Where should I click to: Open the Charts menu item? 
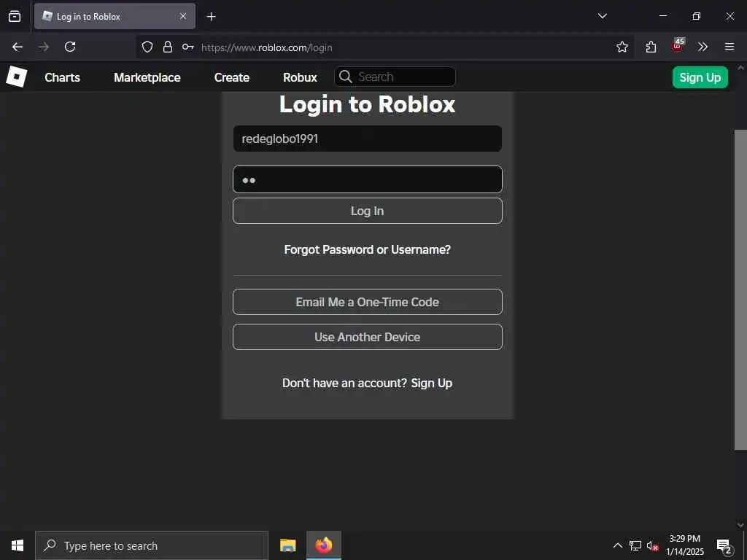[63, 77]
